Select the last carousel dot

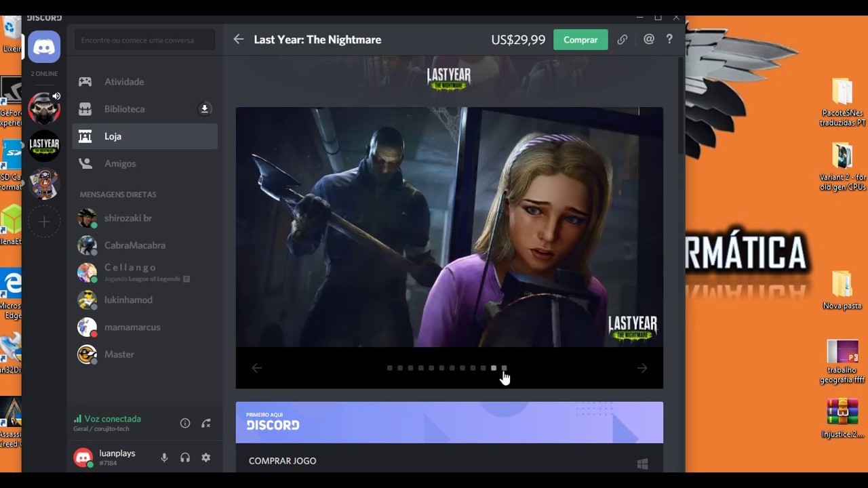point(504,368)
